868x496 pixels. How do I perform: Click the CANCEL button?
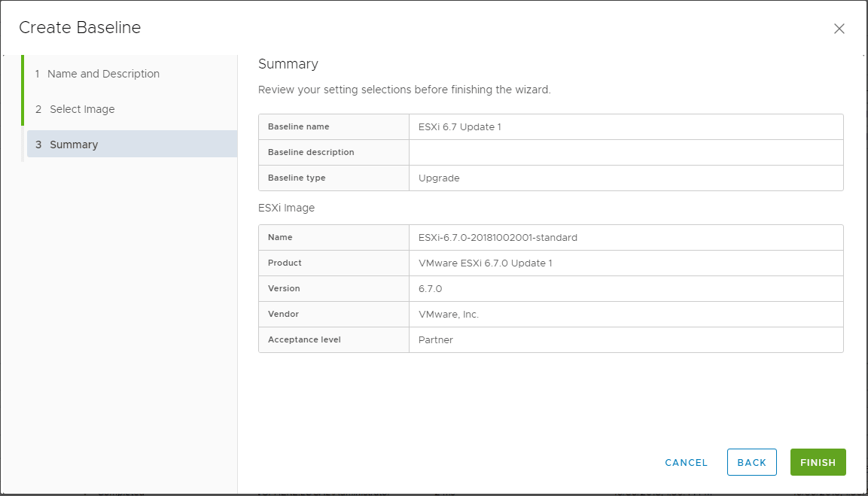pyautogui.click(x=686, y=462)
